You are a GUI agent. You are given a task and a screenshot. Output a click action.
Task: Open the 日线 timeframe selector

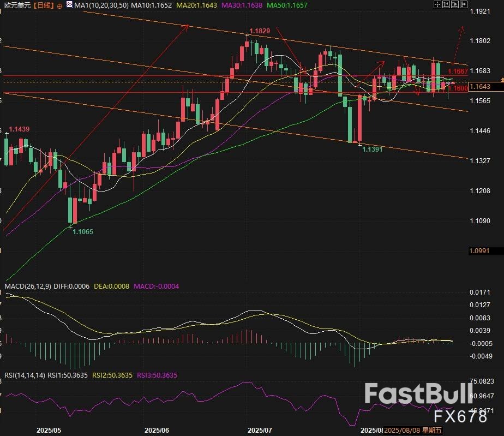coord(41,6)
